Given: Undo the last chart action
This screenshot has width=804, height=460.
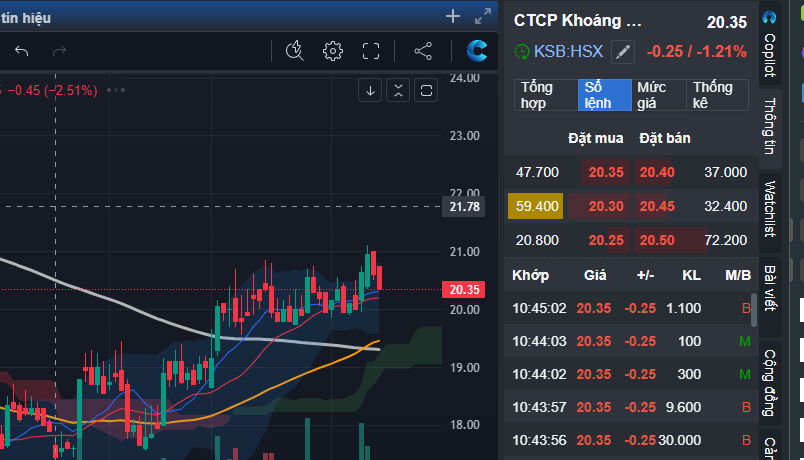Looking at the screenshot, I should (x=22, y=51).
